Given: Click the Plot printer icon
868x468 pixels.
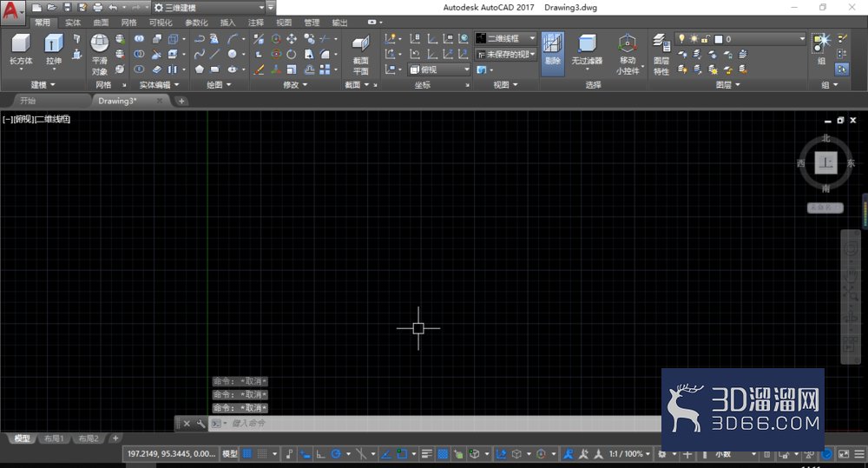Looking at the screenshot, I should (98, 8).
